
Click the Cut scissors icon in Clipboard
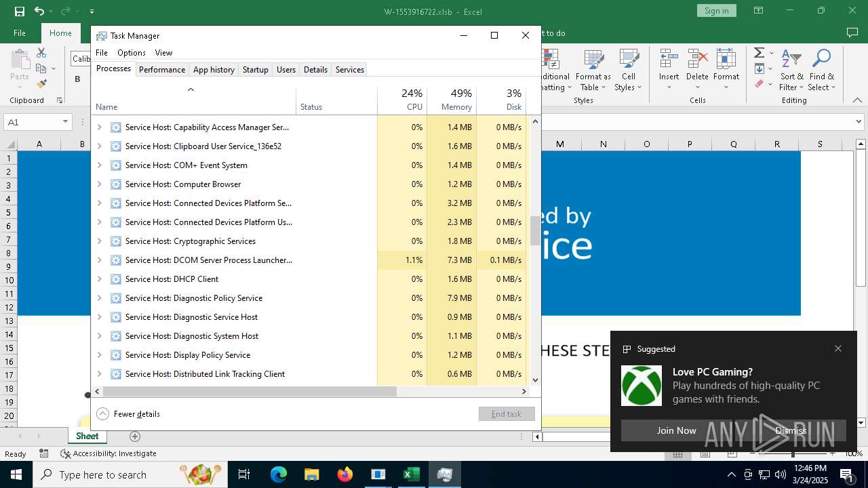pyautogui.click(x=41, y=53)
